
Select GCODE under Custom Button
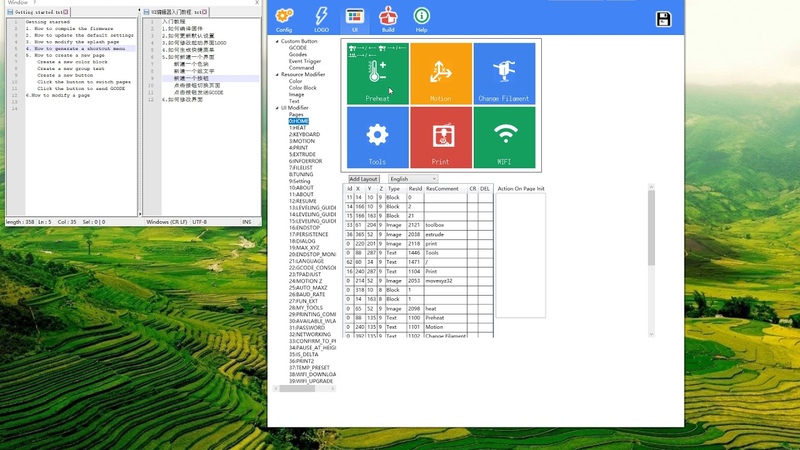(298, 48)
